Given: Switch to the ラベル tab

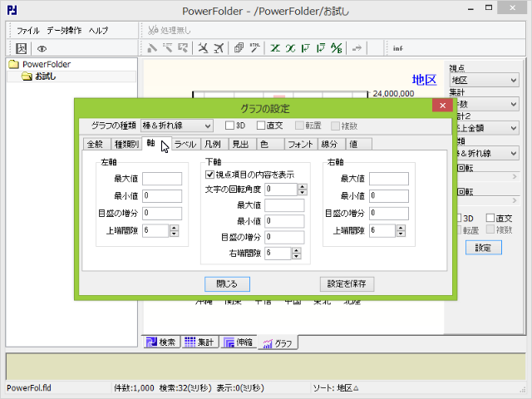Looking at the screenshot, I should click(x=185, y=144).
